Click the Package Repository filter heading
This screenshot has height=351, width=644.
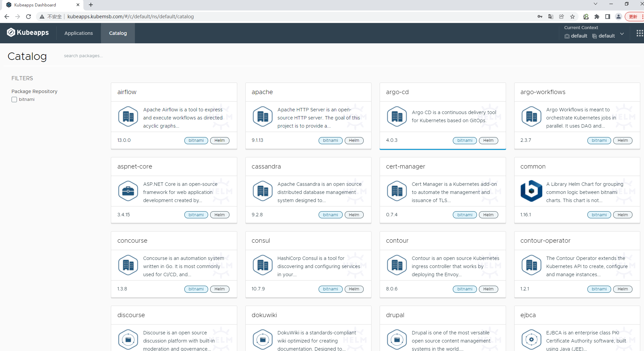pyautogui.click(x=34, y=91)
